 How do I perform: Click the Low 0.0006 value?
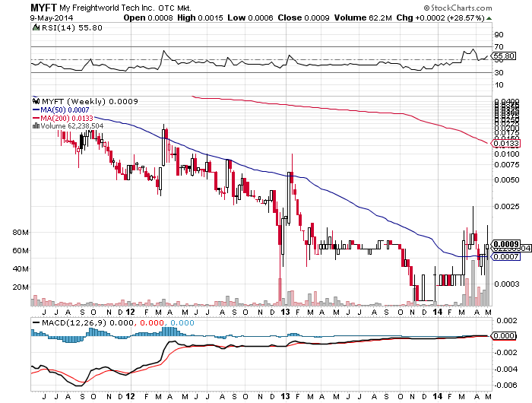tap(250, 17)
